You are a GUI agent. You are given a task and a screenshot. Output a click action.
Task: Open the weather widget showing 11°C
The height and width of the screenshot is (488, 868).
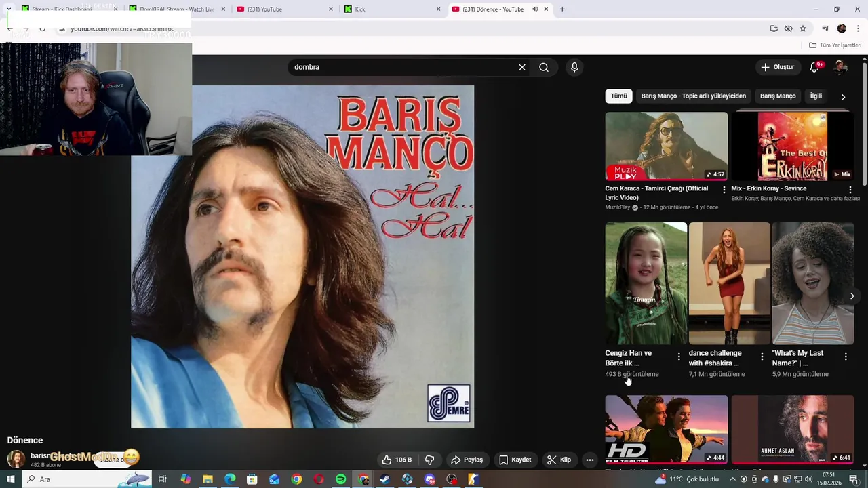(x=687, y=479)
